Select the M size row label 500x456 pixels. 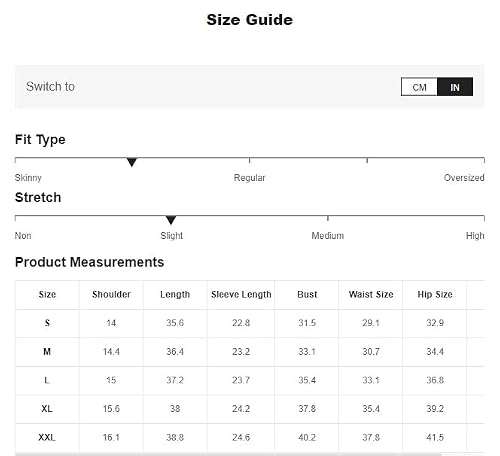click(x=47, y=352)
